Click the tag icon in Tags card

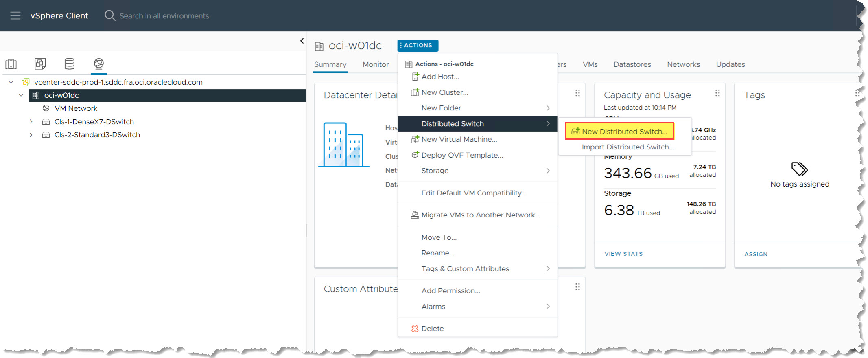(799, 169)
